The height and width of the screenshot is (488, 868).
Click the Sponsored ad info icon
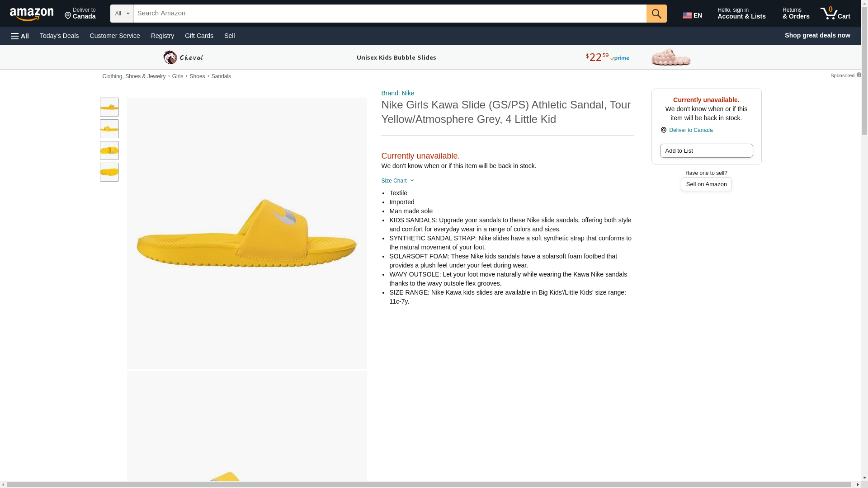859,75
